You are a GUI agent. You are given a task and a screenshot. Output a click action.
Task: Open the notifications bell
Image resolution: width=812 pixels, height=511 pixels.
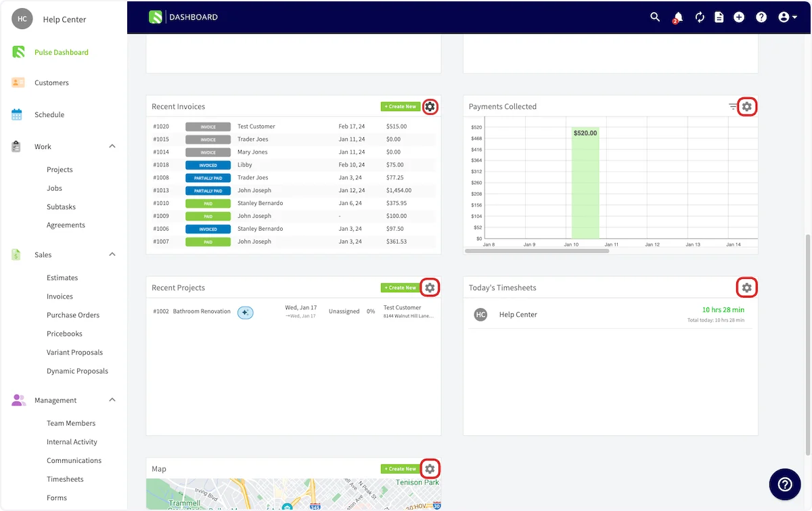click(677, 18)
